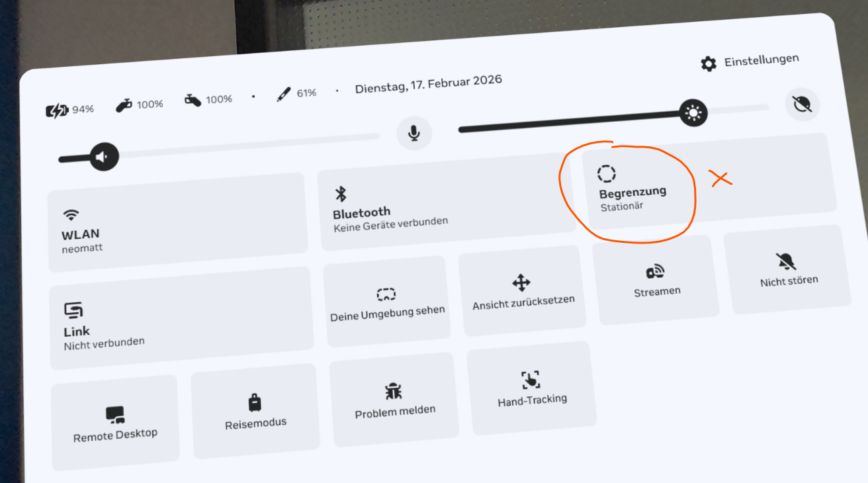Open Einstellungen with the gear icon
868x483 pixels.
(x=709, y=64)
